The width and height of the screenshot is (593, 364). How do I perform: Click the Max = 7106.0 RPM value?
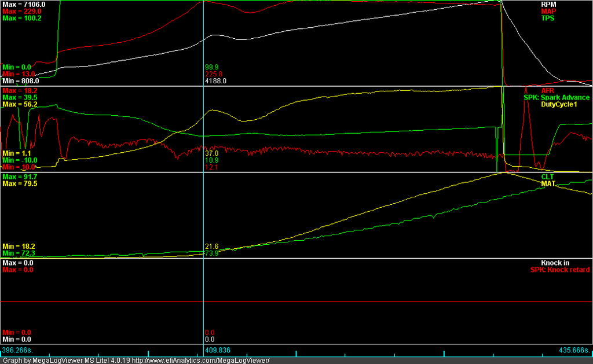click(x=24, y=5)
